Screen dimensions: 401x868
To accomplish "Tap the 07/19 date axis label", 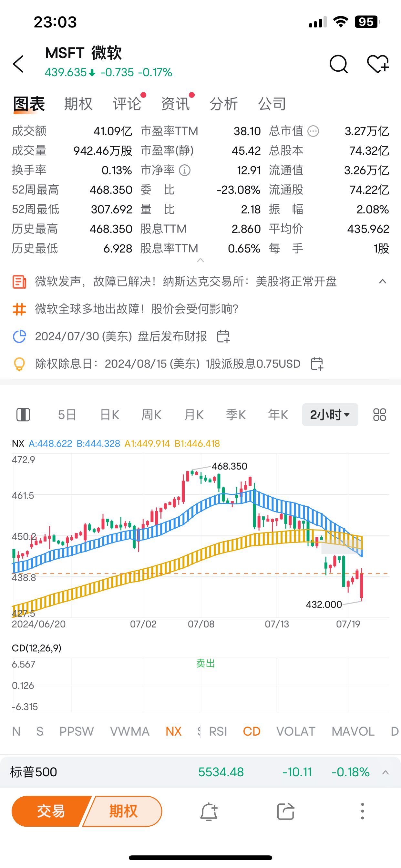I will click(348, 624).
